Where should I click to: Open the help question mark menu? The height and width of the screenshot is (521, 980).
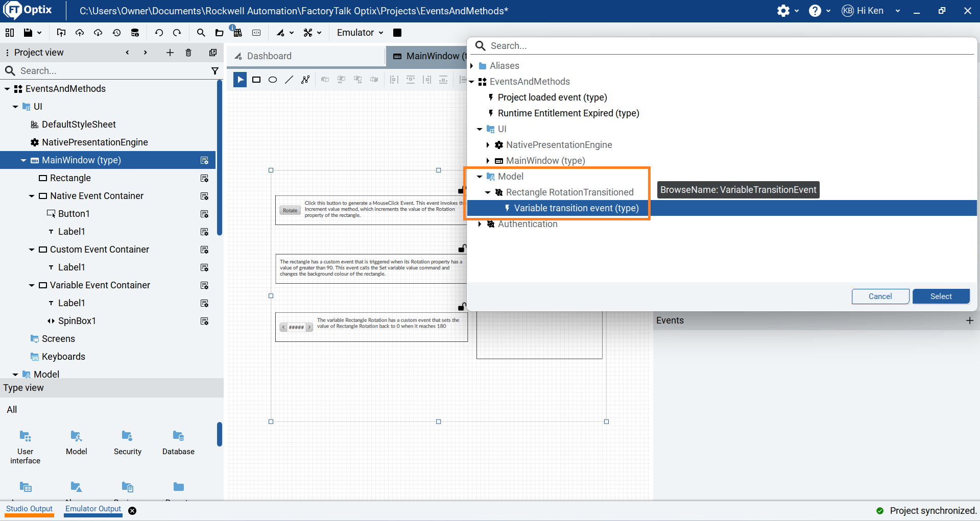pos(815,11)
